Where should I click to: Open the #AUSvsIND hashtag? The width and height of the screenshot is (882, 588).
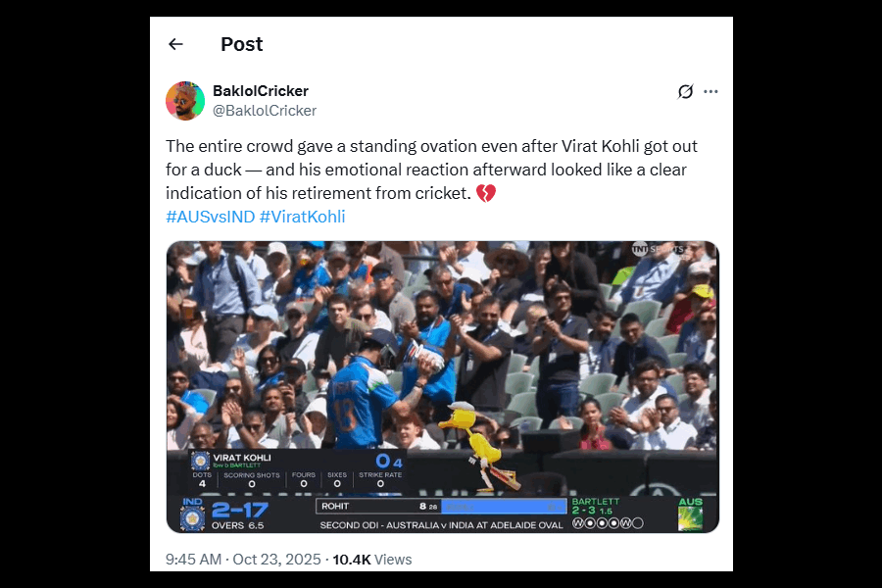pos(211,217)
